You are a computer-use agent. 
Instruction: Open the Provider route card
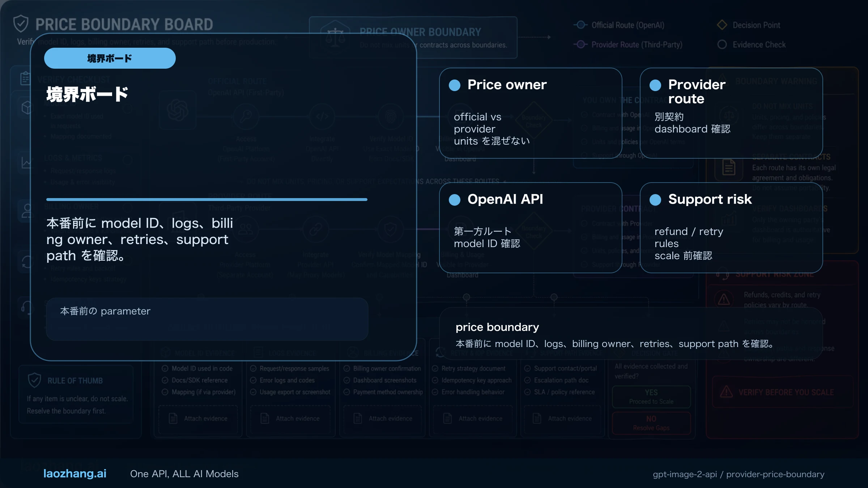click(731, 113)
